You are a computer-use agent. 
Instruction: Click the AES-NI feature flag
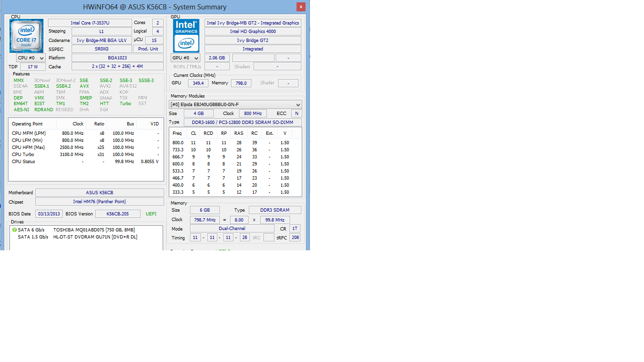coord(21,110)
